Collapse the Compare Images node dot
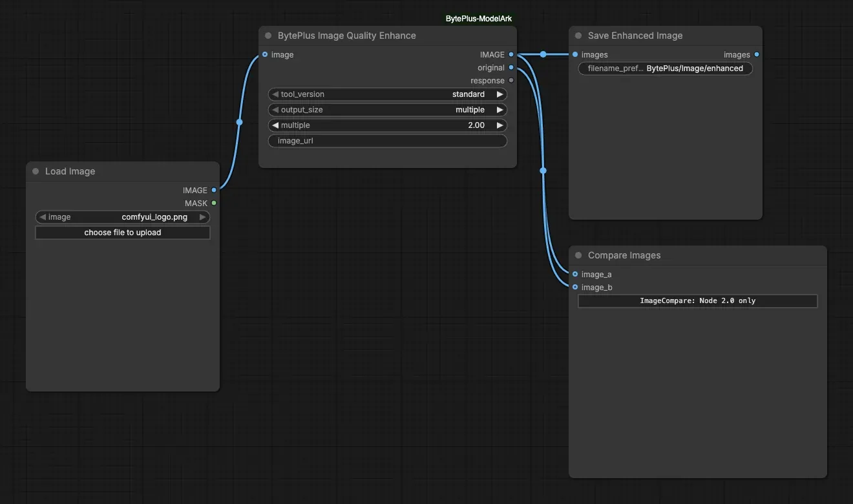 coord(578,255)
